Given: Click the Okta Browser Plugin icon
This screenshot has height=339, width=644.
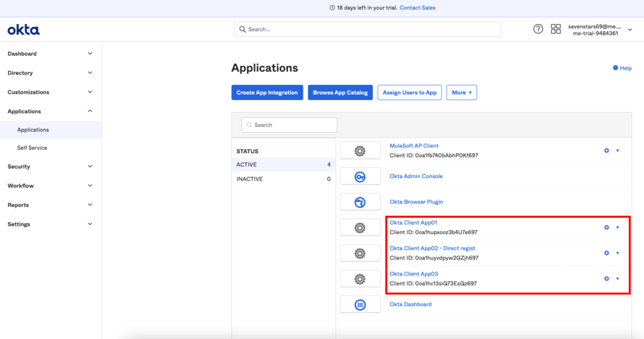Looking at the screenshot, I should [x=360, y=202].
